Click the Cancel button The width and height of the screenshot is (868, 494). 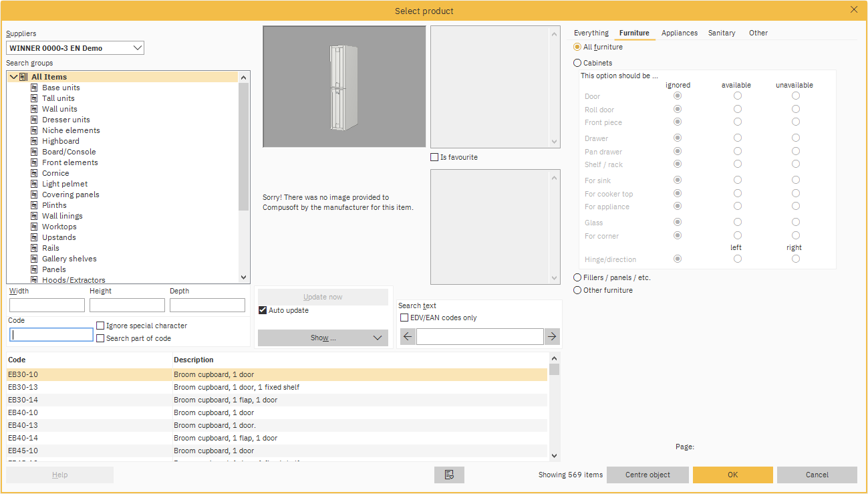click(817, 475)
